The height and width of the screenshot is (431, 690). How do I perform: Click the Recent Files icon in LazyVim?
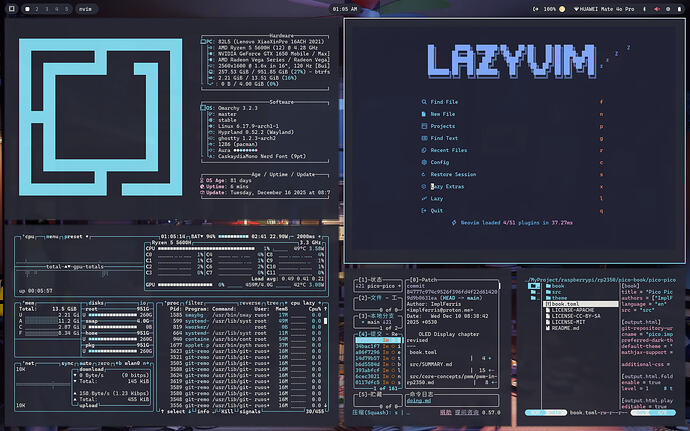coord(424,150)
